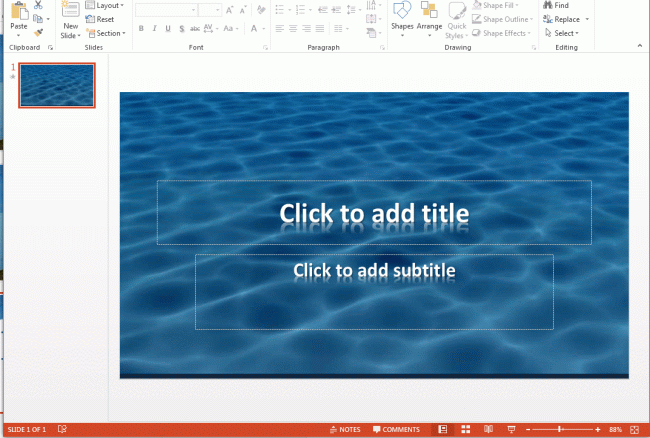Image resolution: width=650 pixels, height=438 pixels.
Task: Click the 'Click to add title' placeholder
Action: click(374, 213)
